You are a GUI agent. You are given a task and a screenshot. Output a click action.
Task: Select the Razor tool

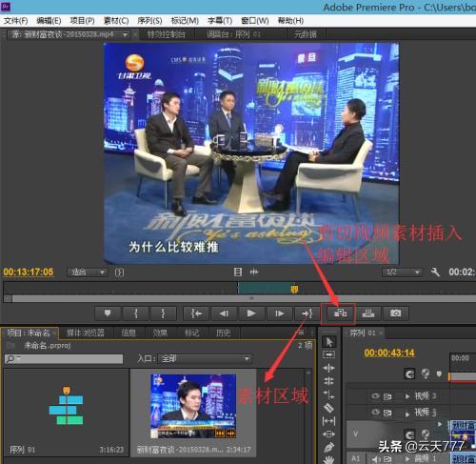pos(329,408)
